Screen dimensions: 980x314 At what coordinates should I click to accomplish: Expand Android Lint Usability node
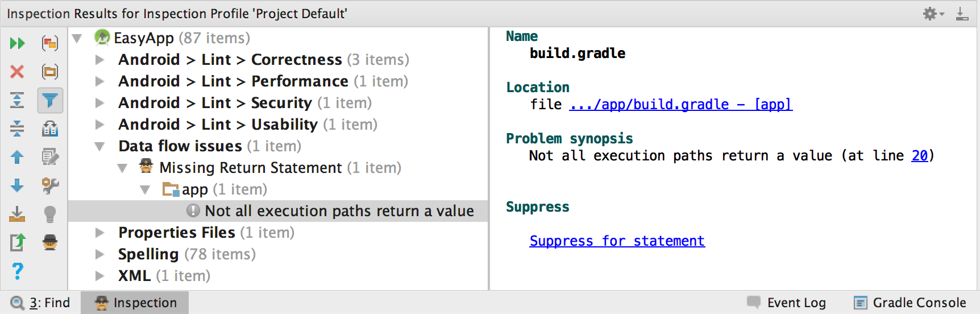tap(99, 125)
